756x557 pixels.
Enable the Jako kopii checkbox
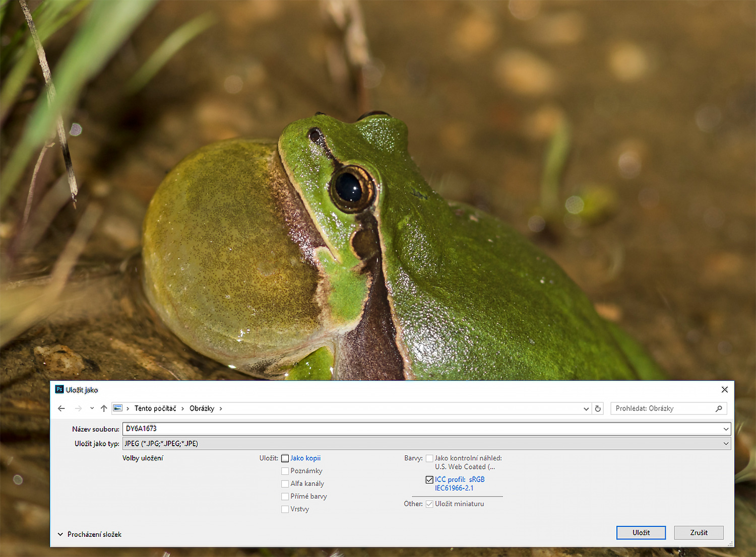pos(285,458)
